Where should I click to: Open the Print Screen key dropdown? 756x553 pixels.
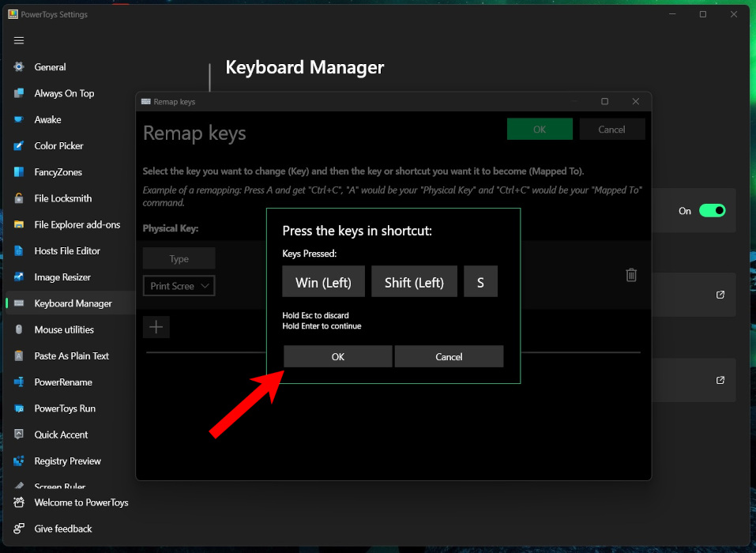pyautogui.click(x=179, y=286)
